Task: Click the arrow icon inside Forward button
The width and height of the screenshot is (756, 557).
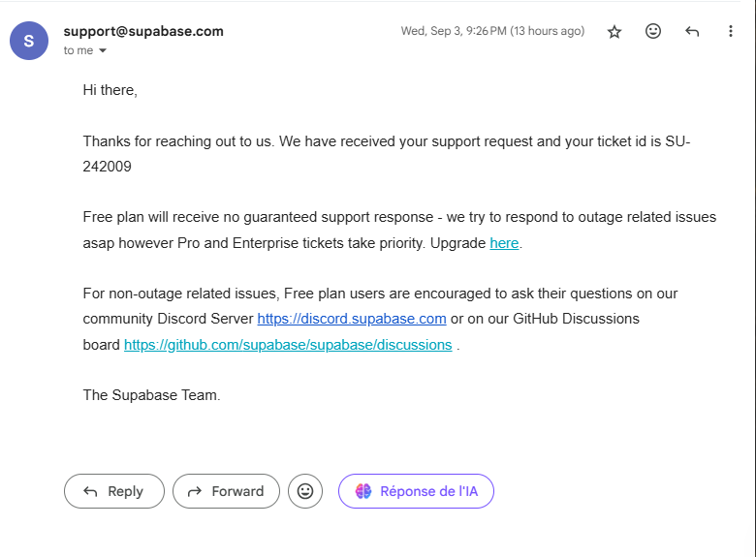Action: pos(194,491)
